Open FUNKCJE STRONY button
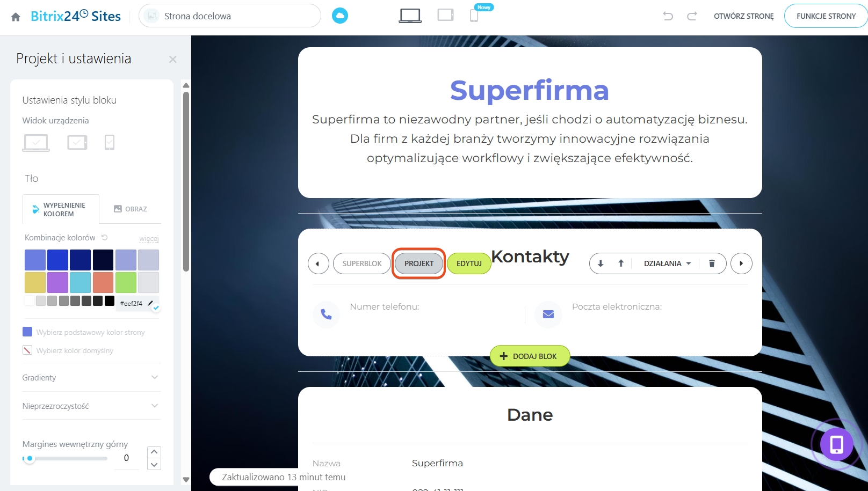Viewport: 868px width, 491px height. pyautogui.click(x=826, y=16)
